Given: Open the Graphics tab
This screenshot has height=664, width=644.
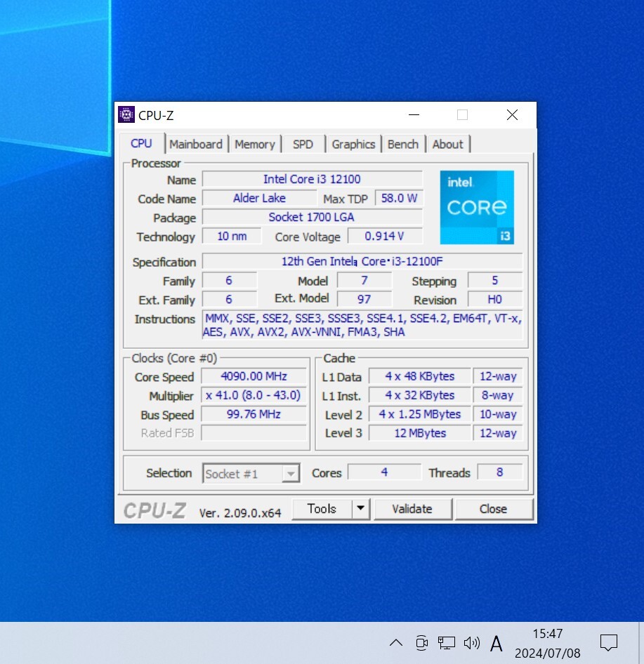Looking at the screenshot, I should pyautogui.click(x=353, y=144).
